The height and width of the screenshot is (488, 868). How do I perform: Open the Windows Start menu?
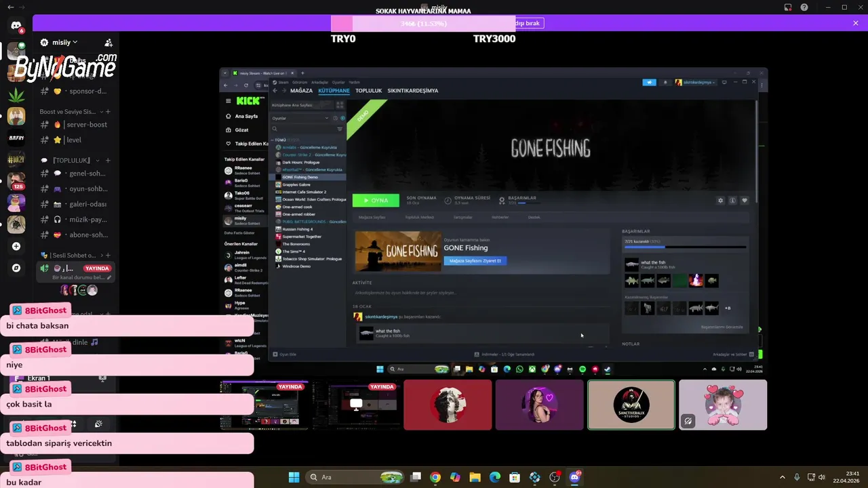(294, 477)
